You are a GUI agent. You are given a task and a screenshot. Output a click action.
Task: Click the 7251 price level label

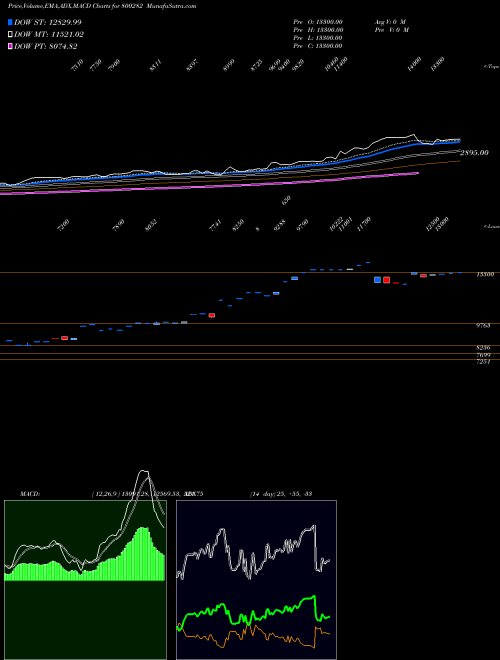[x=483, y=362]
